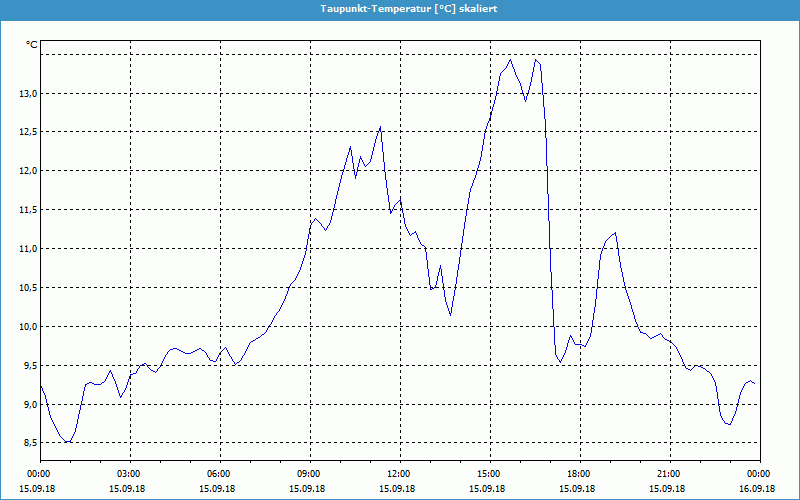Click the 9,0 y-axis tick label
The image size is (800, 500).
coord(26,405)
